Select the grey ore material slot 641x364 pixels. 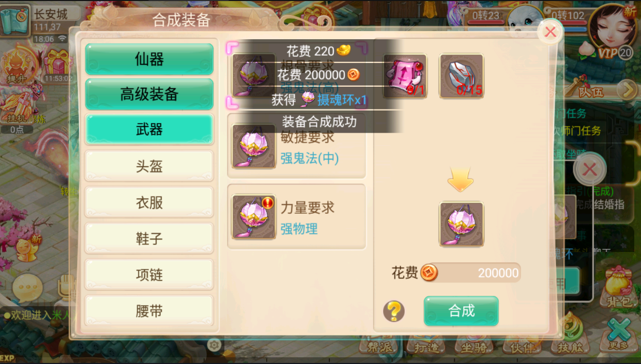462,76
